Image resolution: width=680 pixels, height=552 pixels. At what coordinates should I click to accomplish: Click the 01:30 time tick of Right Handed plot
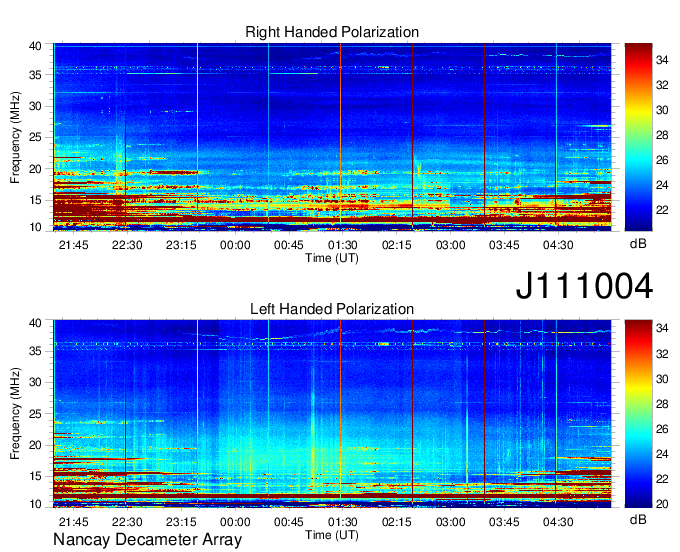tap(343, 245)
